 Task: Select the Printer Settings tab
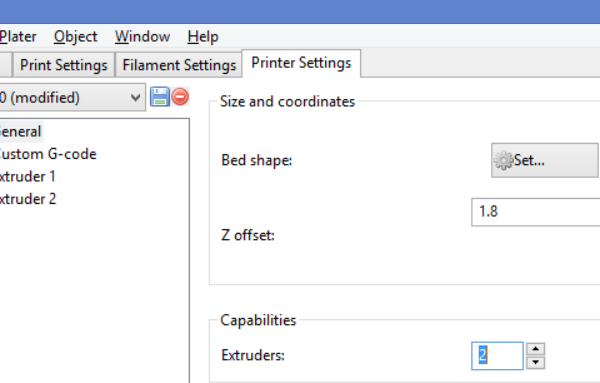point(301,63)
